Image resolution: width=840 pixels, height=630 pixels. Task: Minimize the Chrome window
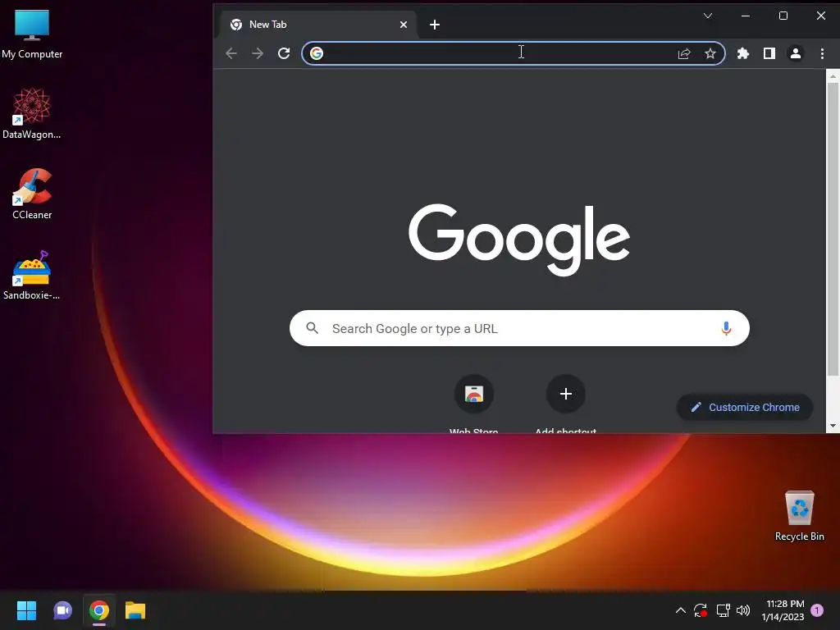click(745, 16)
